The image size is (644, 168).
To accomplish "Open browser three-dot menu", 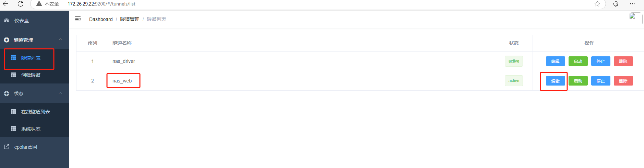I will click(632, 4).
